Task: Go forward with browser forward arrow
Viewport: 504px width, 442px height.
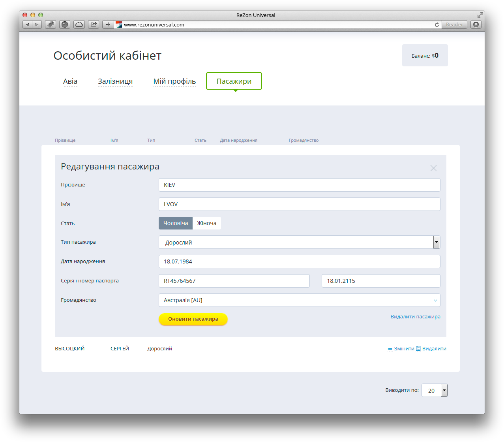Action: coord(37,24)
